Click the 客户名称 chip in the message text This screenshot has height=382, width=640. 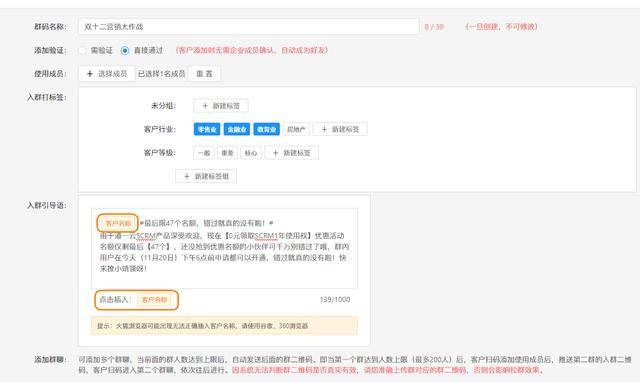[118, 223]
